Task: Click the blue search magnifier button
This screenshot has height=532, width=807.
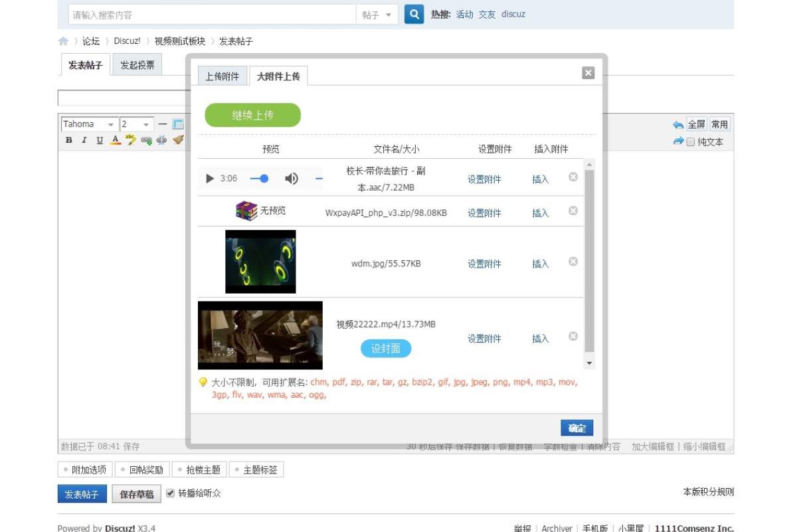Action: click(414, 14)
